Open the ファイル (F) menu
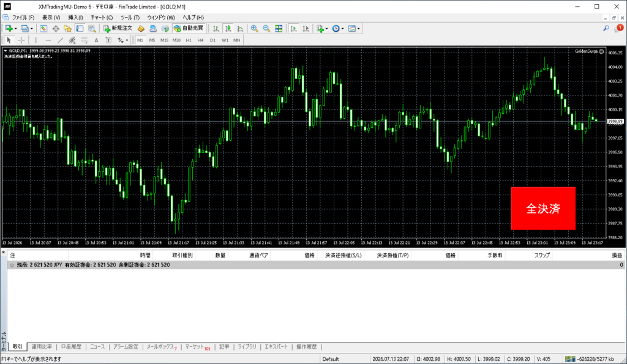 [x=23, y=18]
